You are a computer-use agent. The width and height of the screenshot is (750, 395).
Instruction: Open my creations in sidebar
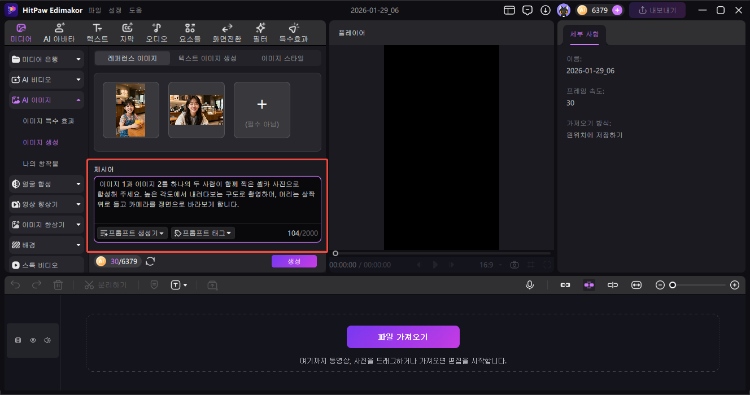click(x=40, y=164)
